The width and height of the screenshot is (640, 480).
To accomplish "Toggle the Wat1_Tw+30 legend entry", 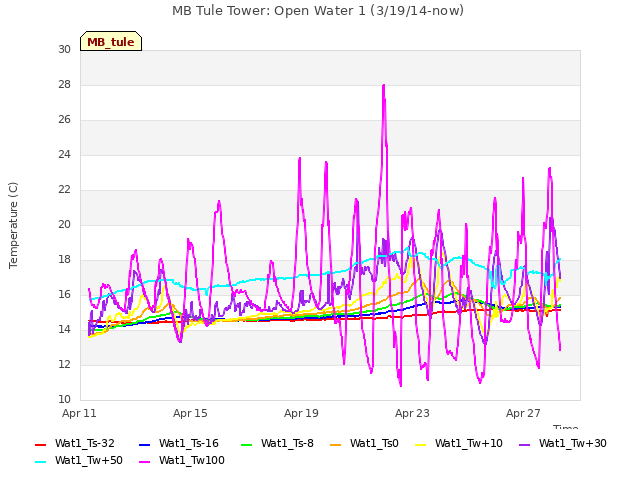I will 562,443.
